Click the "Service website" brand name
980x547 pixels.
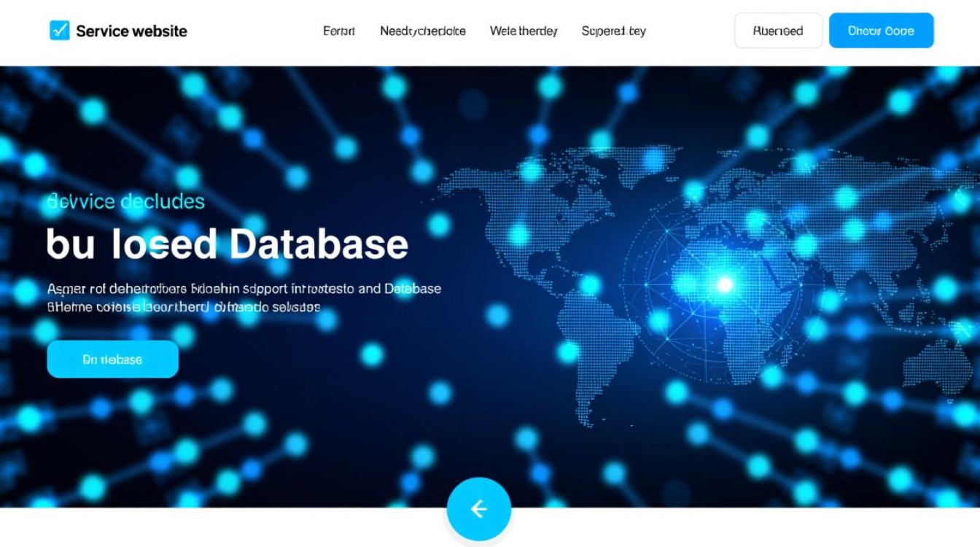pos(131,31)
